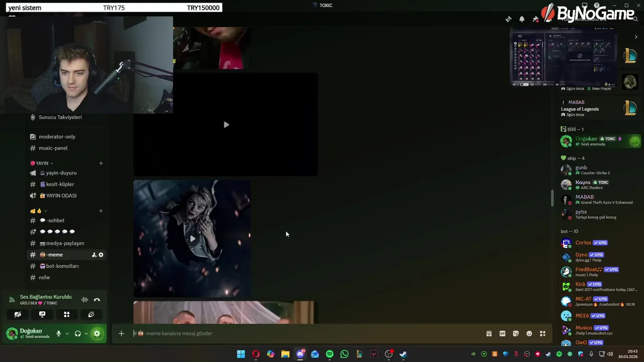Edit meme channel settings gear

[101, 255]
